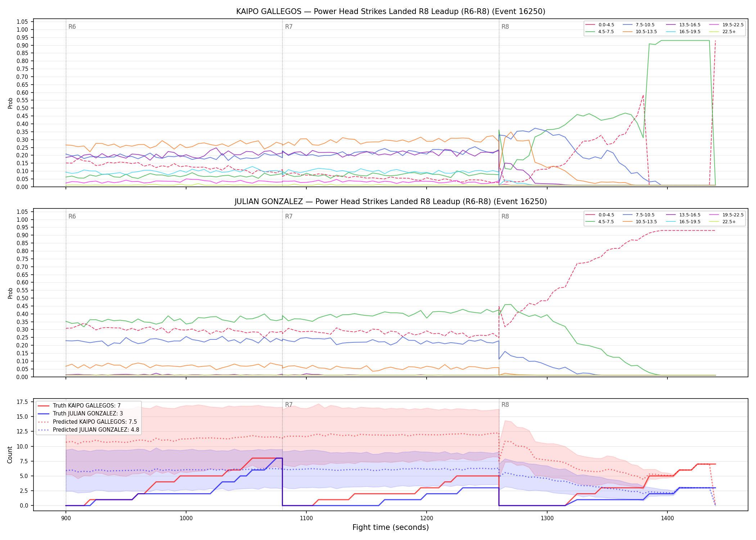Click the R8 round label in Julian Gonzalez chart
Screen dimensions: 756x540
tap(505, 217)
